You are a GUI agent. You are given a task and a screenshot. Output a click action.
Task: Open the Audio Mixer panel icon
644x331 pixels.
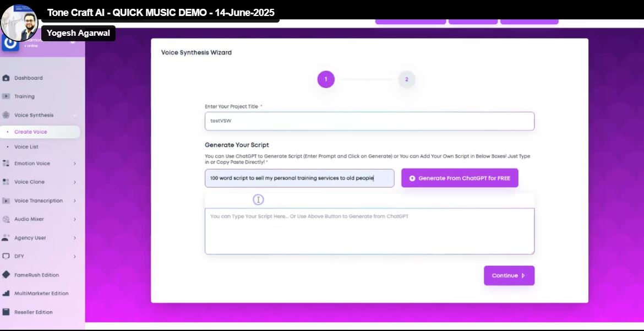click(7, 219)
